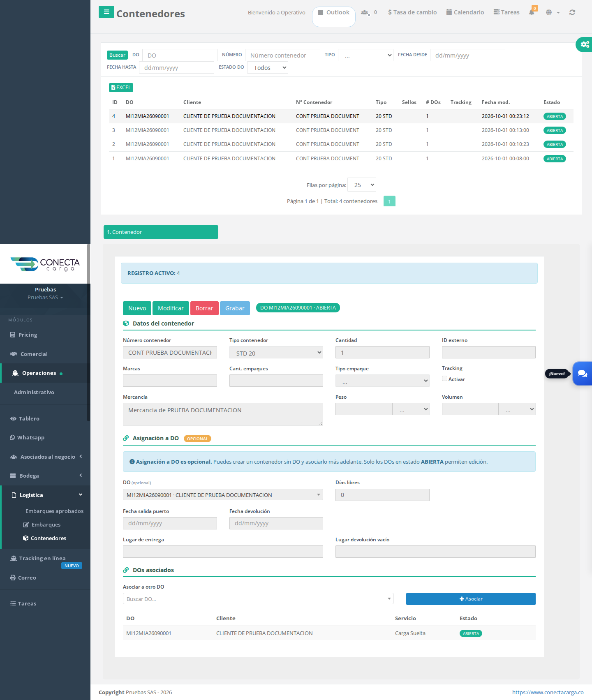
Task: Click the Pricing calculator icon
Action: pyautogui.click(x=13, y=335)
